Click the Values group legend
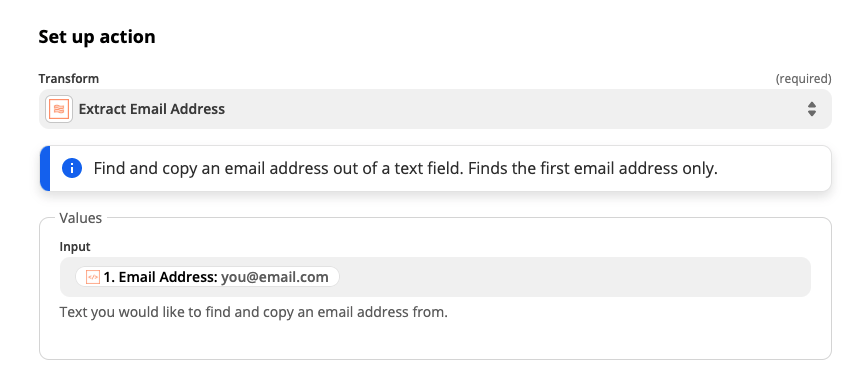The width and height of the screenshot is (868, 385). 81,218
